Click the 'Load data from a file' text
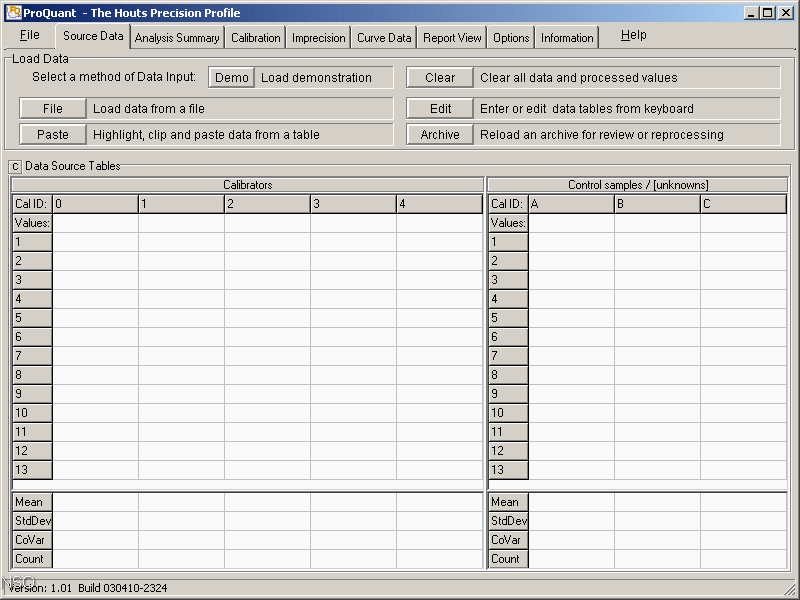This screenshot has width=800, height=600. pyautogui.click(x=148, y=109)
